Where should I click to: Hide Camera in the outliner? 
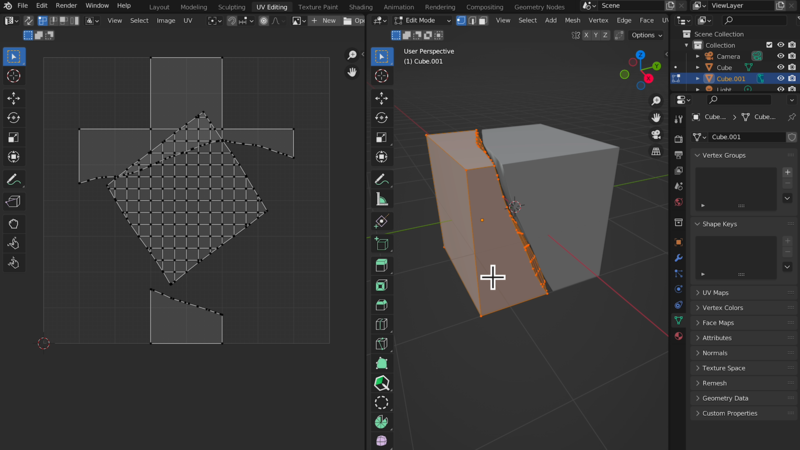click(x=781, y=56)
